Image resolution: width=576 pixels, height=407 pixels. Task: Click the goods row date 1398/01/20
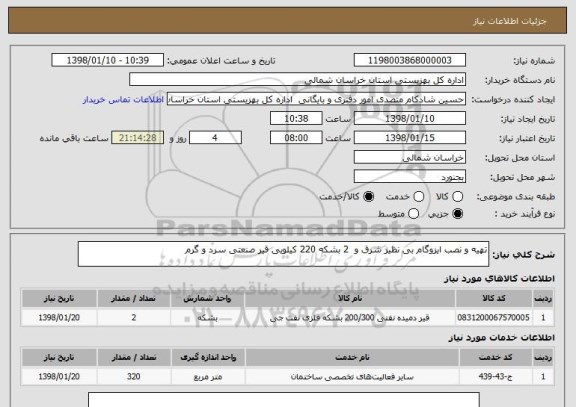click(59, 317)
